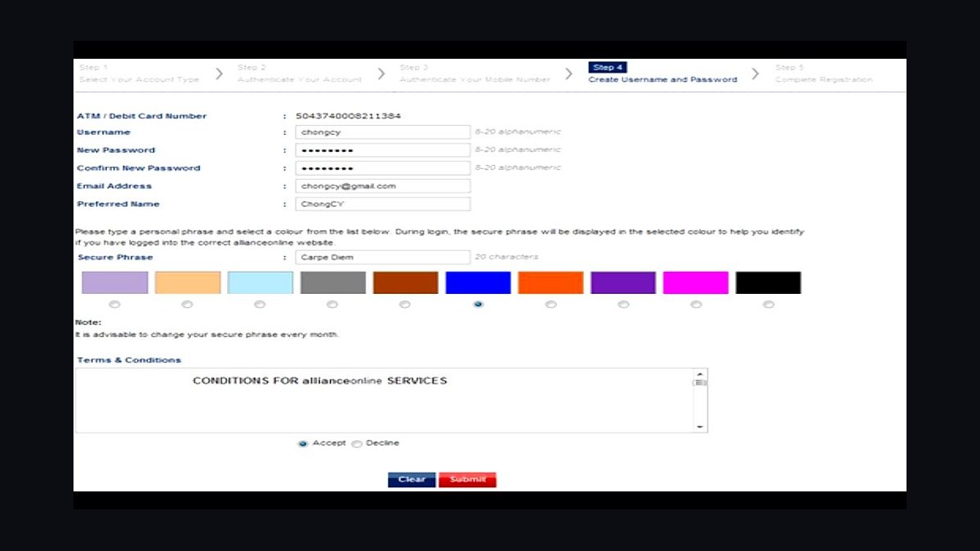Select the lavender colour radio button

tap(114, 304)
